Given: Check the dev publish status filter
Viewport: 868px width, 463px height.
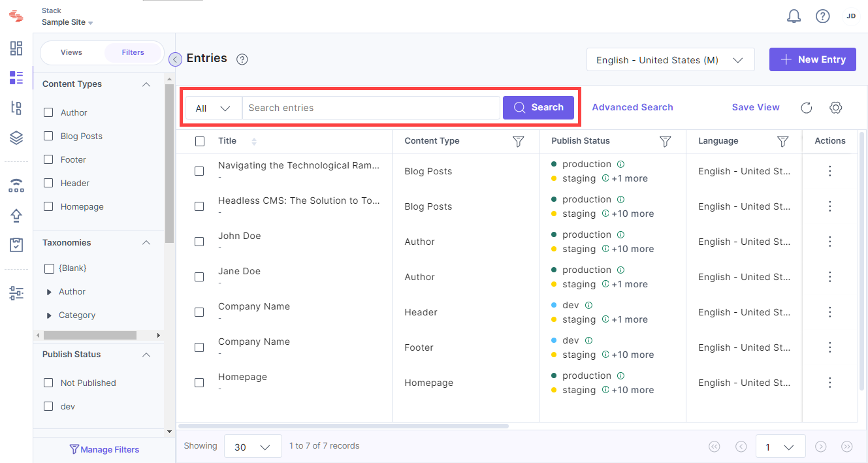Looking at the screenshot, I should click(48, 406).
